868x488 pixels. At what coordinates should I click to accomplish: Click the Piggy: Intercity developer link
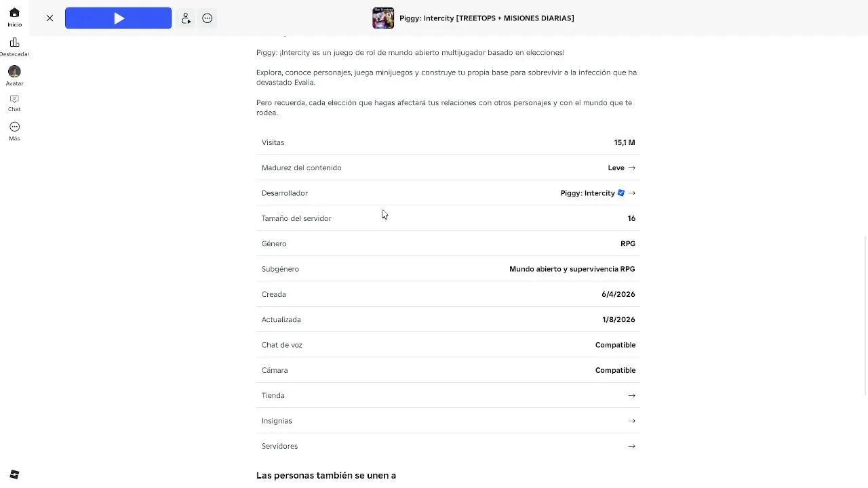(x=587, y=193)
